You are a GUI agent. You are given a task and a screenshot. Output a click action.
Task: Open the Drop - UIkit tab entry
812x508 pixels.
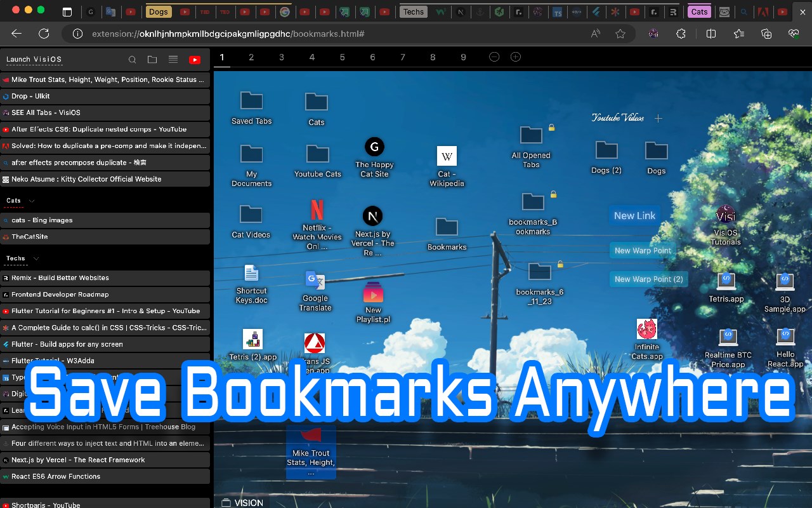[105, 97]
